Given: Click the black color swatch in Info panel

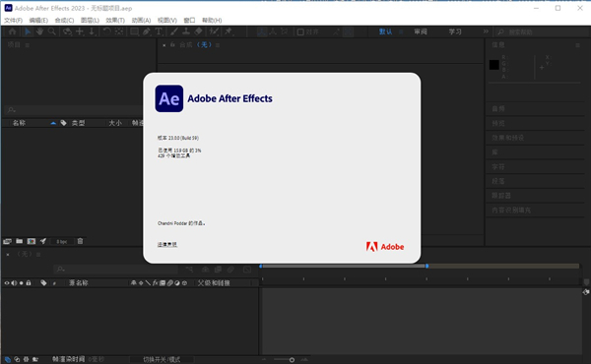Looking at the screenshot, I should [x=494, y=65].
